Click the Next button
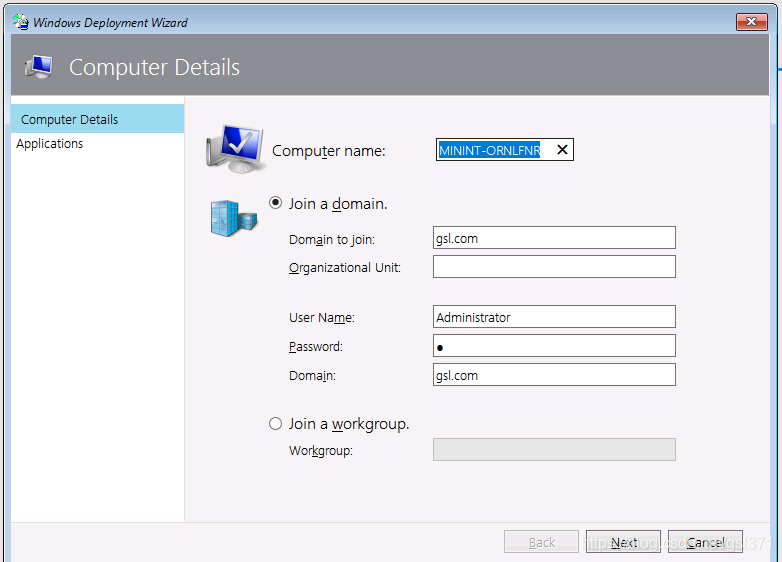Screen dimensions: 782x562 [623, 542]
